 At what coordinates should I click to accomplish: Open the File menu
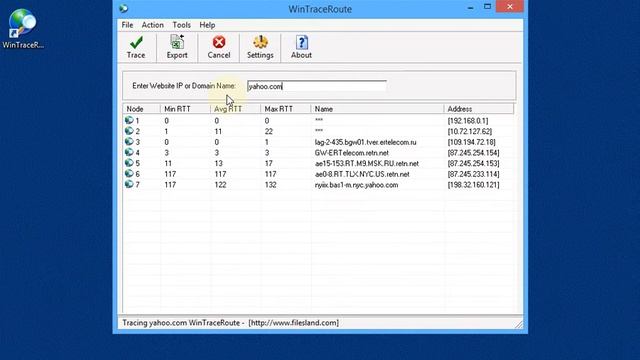tap(127, 25)
